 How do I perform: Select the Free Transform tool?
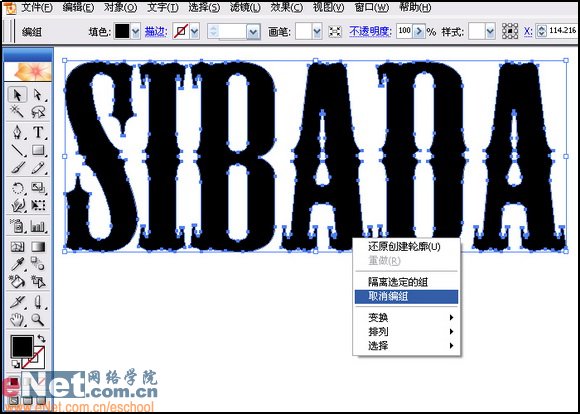coord(38,205)
